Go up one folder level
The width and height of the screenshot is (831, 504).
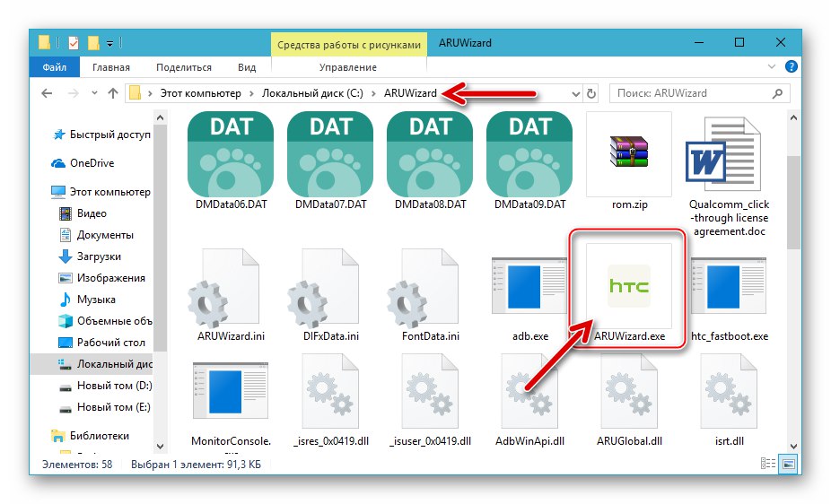pos(113,93)
